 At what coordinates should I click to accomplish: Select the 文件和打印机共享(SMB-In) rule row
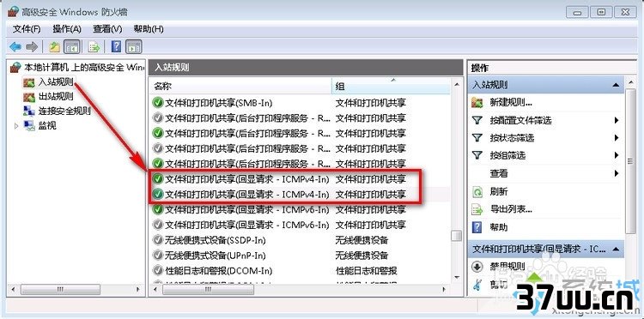[x=301, y=103]
